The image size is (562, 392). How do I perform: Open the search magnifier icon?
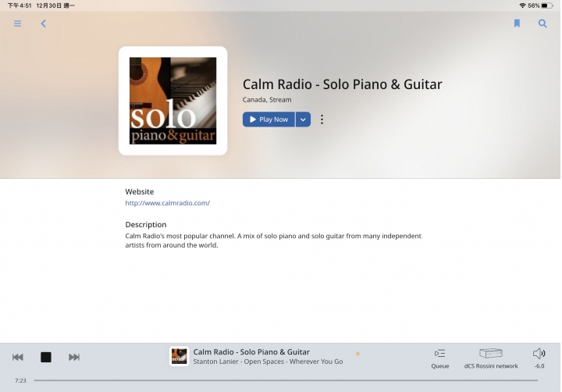542,23
